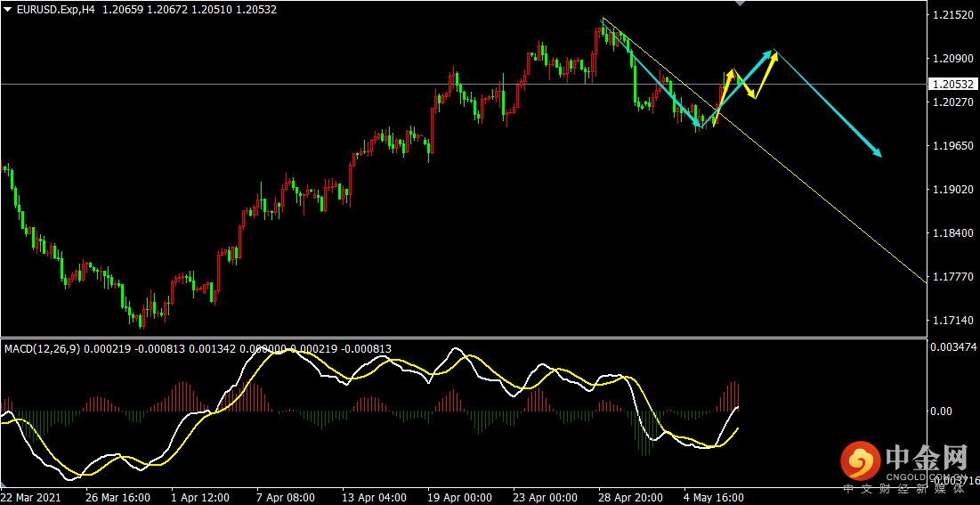
Task: Click the current price label 1.20532
Action: [952, 84]
